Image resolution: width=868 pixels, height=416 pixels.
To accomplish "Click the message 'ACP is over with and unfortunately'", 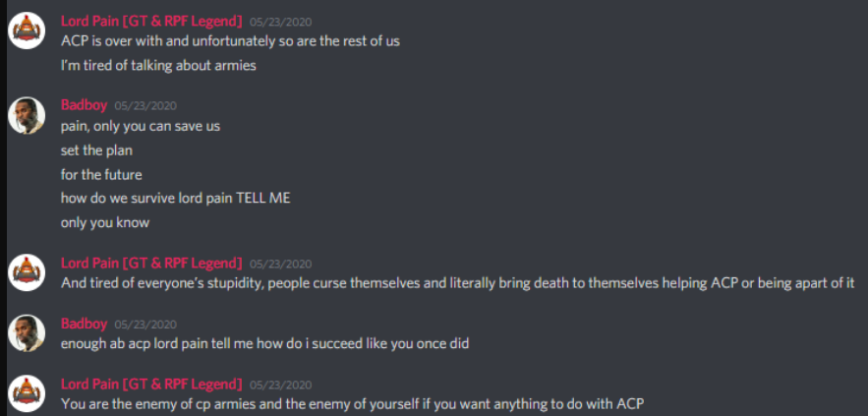I will coord(230,41).
